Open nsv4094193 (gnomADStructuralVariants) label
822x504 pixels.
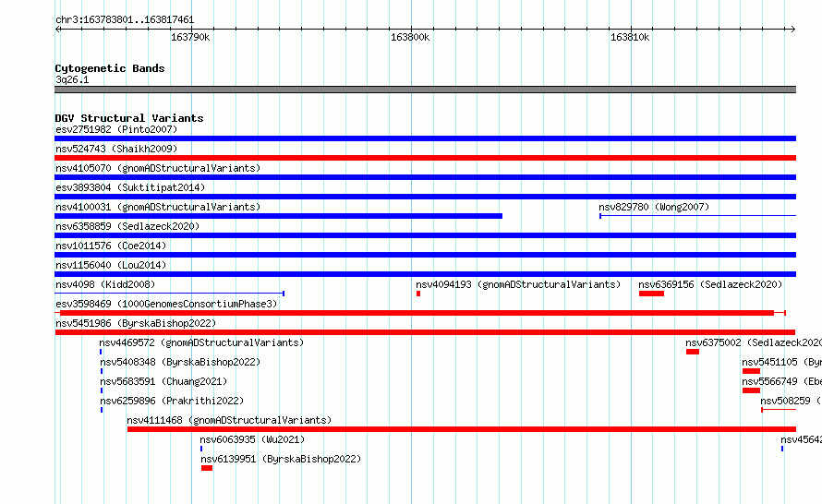click(x=518, y=284)
